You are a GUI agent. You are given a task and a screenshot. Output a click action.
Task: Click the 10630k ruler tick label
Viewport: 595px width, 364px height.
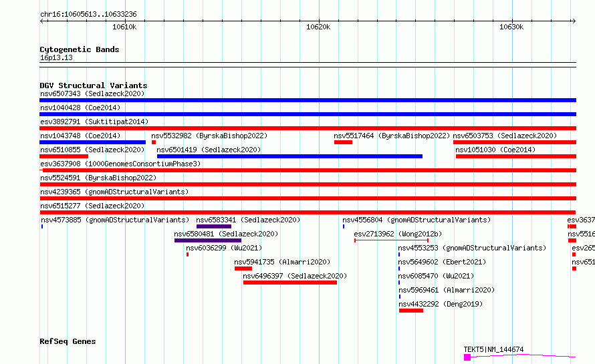click(x=511, y=27)
